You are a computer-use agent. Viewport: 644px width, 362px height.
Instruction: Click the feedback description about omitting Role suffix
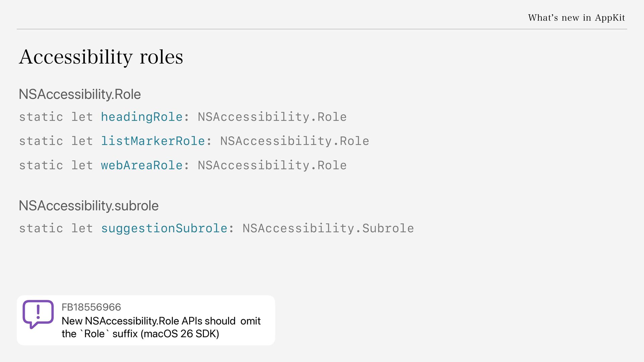(x=161, y=327)
